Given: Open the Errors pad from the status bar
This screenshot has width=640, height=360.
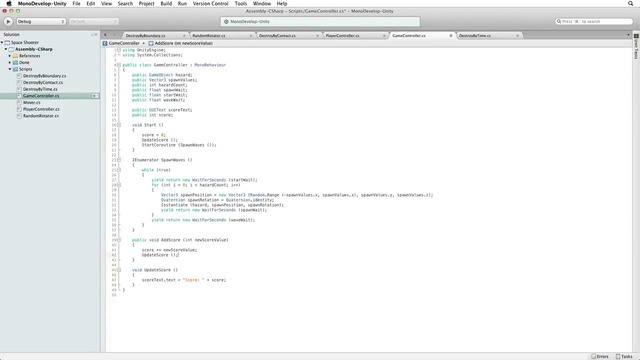Looking at the screenshot, I should pyautogui.click(x=600, y=356).
